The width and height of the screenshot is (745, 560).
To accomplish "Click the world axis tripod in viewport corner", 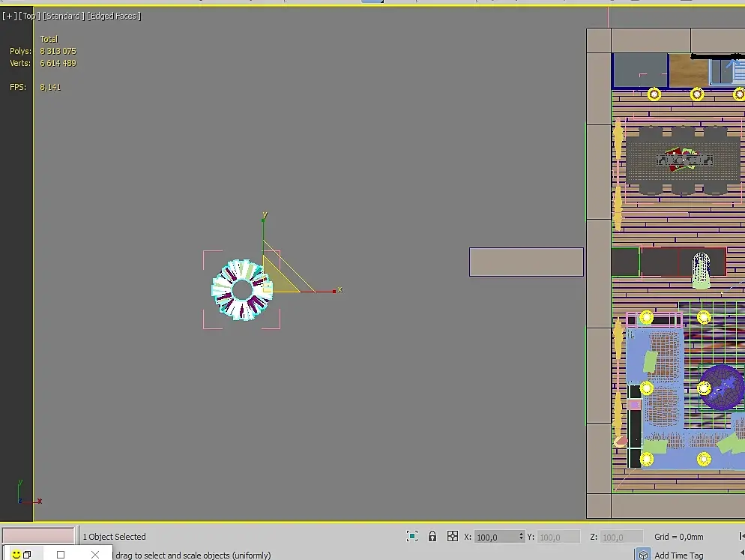I will [x=28, y=493].
